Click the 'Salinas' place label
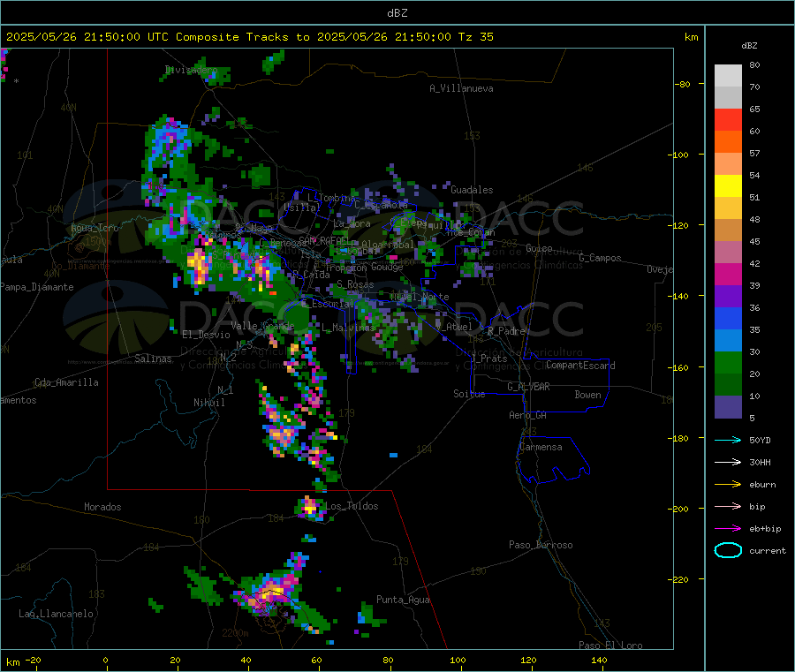This screenshot has height=672, width=795. pos(153,359)
